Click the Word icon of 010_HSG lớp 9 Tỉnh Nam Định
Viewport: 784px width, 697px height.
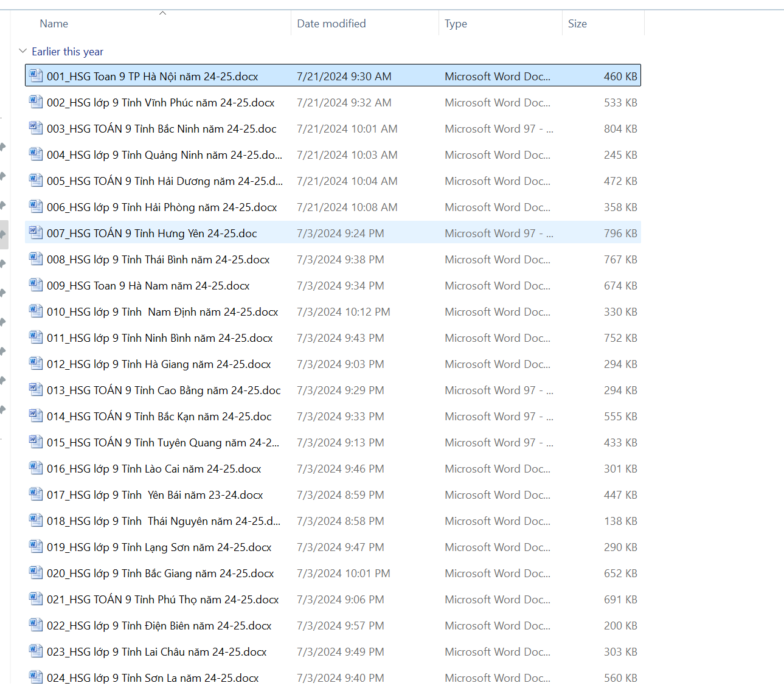[36, 311]
